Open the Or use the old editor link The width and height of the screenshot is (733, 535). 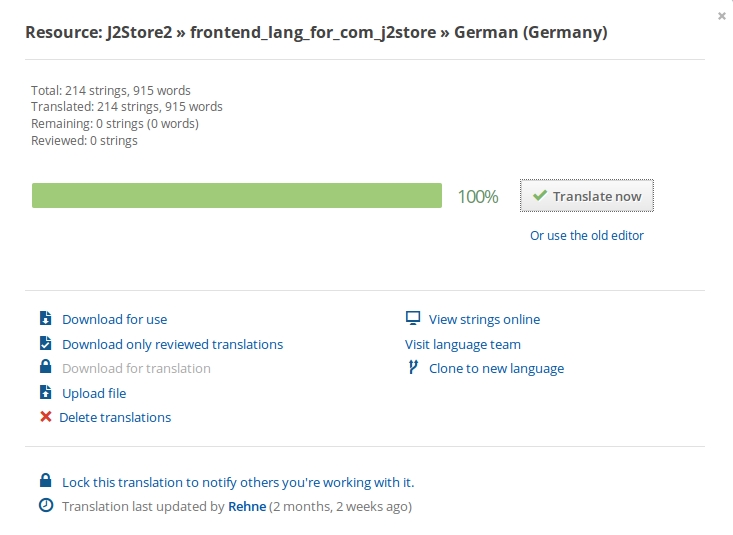pos(587,235)
